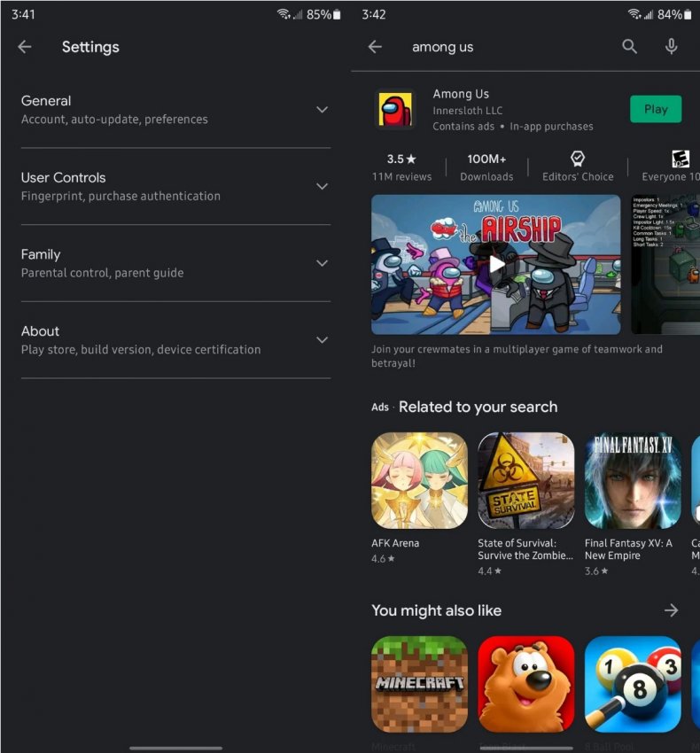Image resolution: width=700 pixels, height=753 pixels.
Task: Expand the Family settings section
Action: 322,263
